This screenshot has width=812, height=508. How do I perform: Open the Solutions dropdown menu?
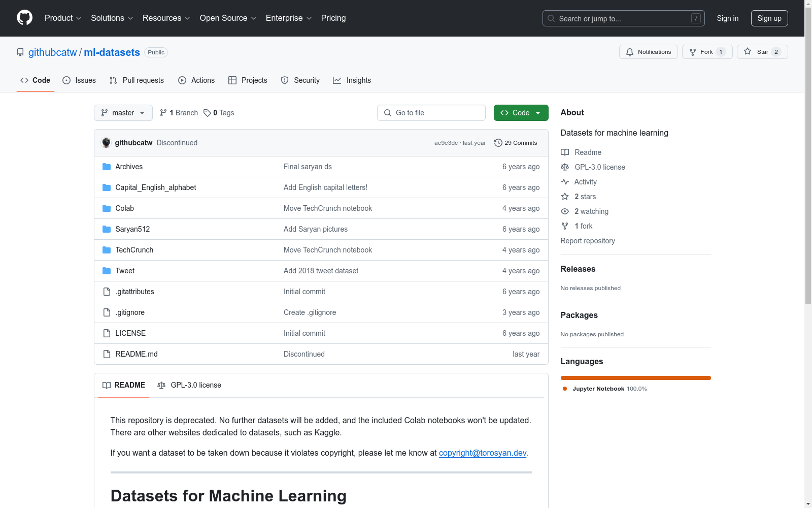112,18
